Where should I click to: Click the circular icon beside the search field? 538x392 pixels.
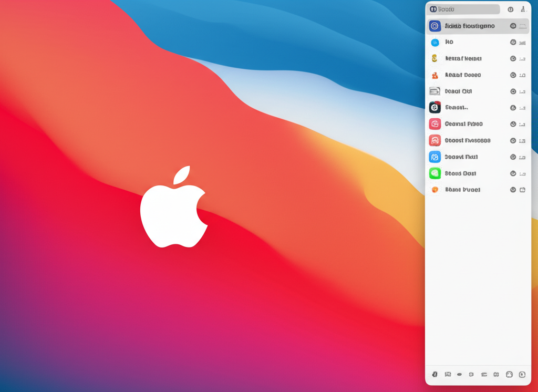pyautogui.click(x=511, y=9)
